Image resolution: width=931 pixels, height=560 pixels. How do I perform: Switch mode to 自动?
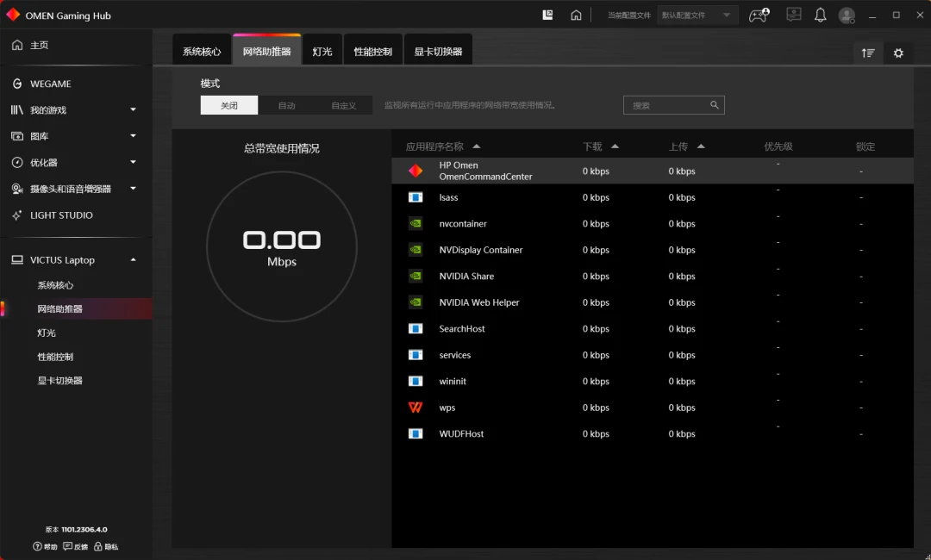[287, 105]
